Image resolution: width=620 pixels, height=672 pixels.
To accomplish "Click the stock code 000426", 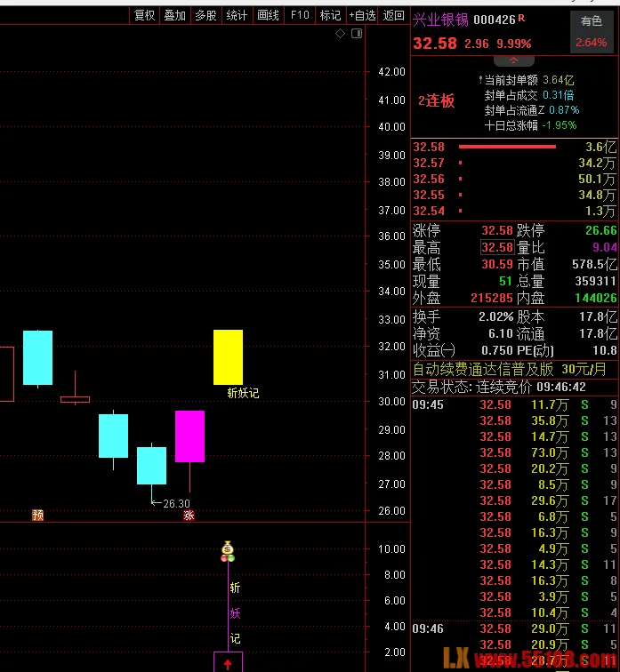I will (x=495, y=20).
